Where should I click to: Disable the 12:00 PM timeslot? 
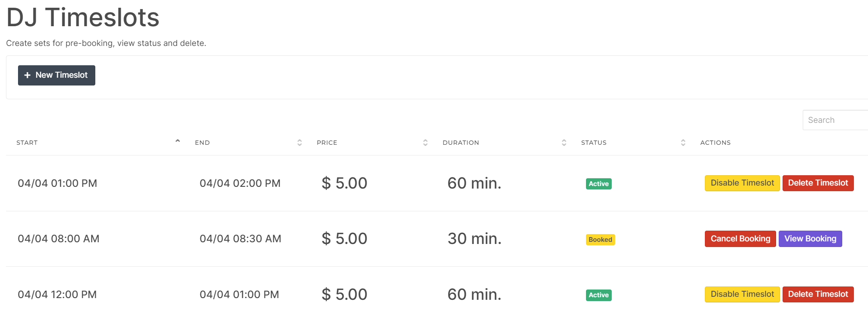coord(742,294)
